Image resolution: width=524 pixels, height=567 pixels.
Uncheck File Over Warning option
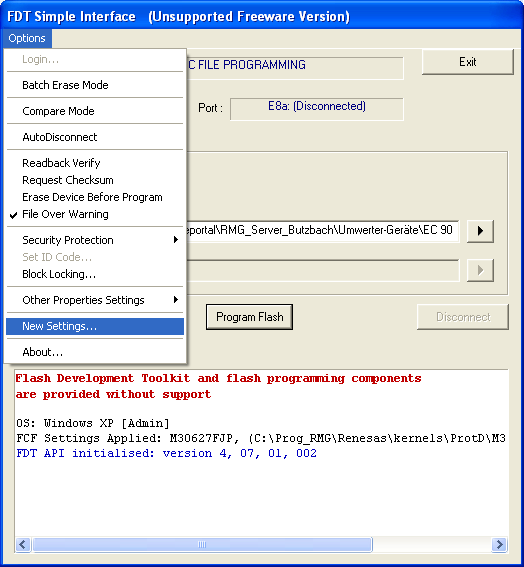coord(95,214)
